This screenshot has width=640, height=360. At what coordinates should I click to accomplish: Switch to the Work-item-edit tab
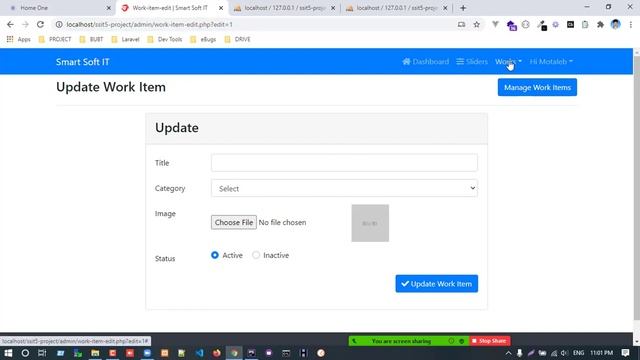click(171, 8)
